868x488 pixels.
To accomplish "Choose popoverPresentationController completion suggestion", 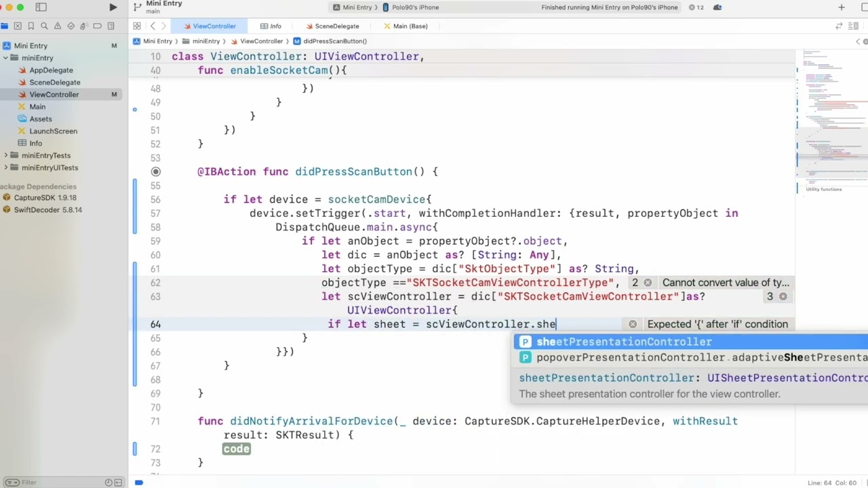I will 690,357.
